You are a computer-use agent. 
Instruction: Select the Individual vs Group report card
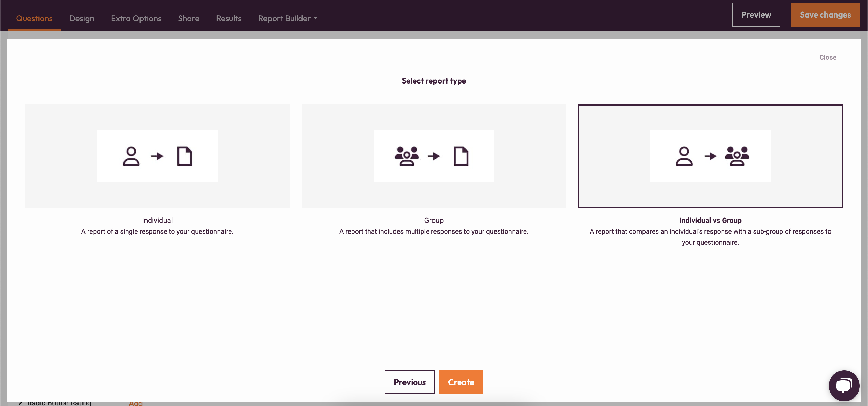tap(710, 196)
